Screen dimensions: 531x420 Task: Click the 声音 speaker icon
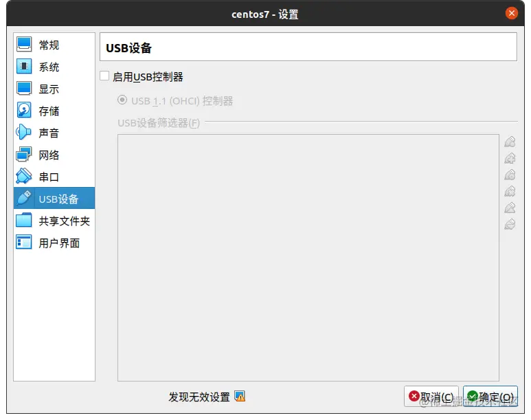pos(24,133)
